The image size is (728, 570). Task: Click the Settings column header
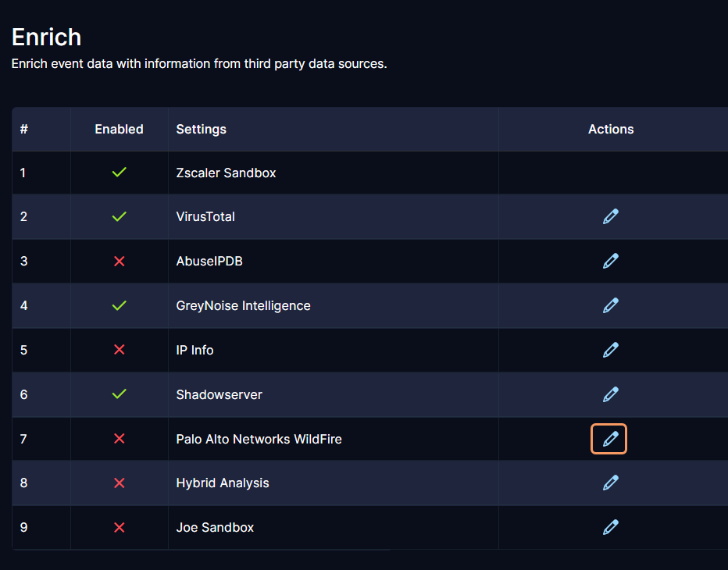pos(202,129)
